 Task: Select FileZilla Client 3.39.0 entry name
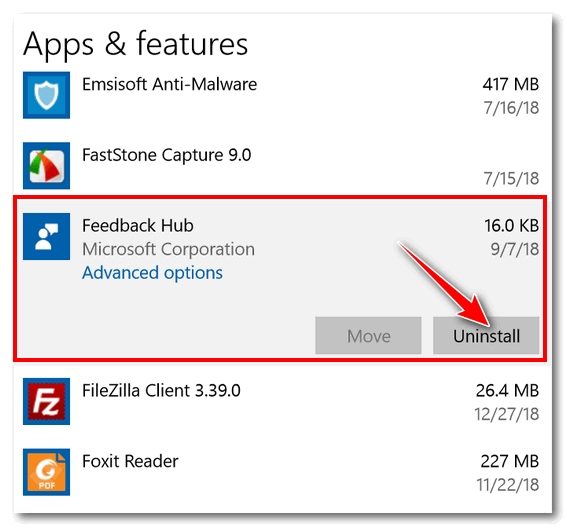tap(161, 391)
